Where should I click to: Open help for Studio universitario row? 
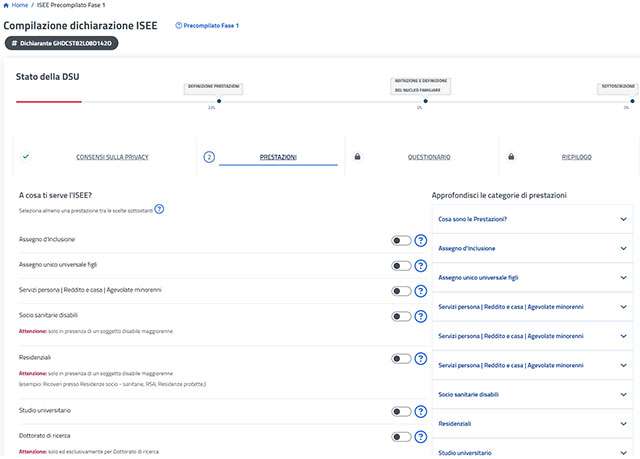[x=421, y=411]
